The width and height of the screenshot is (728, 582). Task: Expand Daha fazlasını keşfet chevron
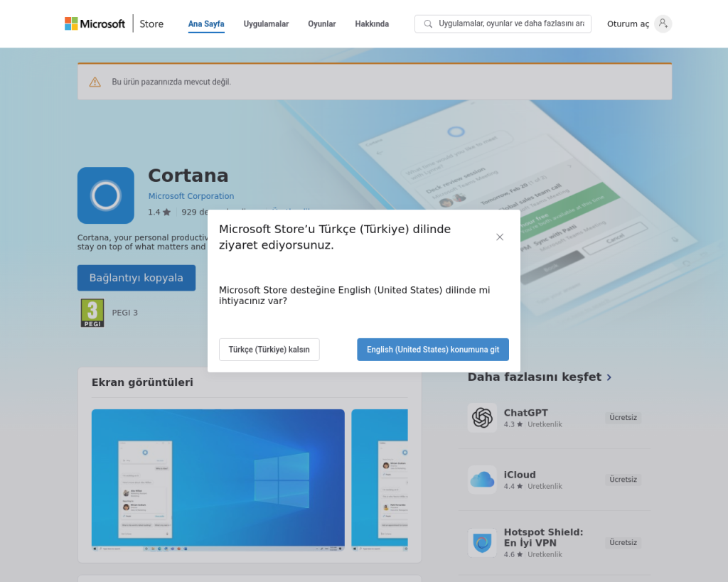coord(609,377)
